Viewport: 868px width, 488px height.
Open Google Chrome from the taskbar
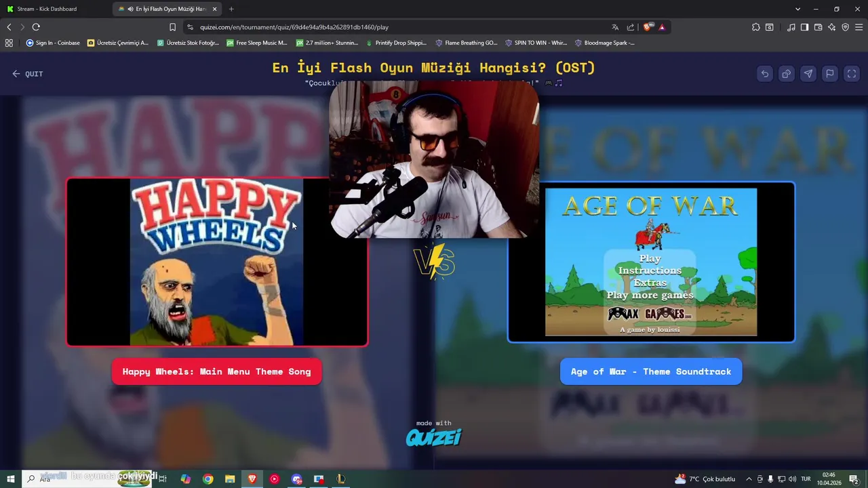coord(208,479)
